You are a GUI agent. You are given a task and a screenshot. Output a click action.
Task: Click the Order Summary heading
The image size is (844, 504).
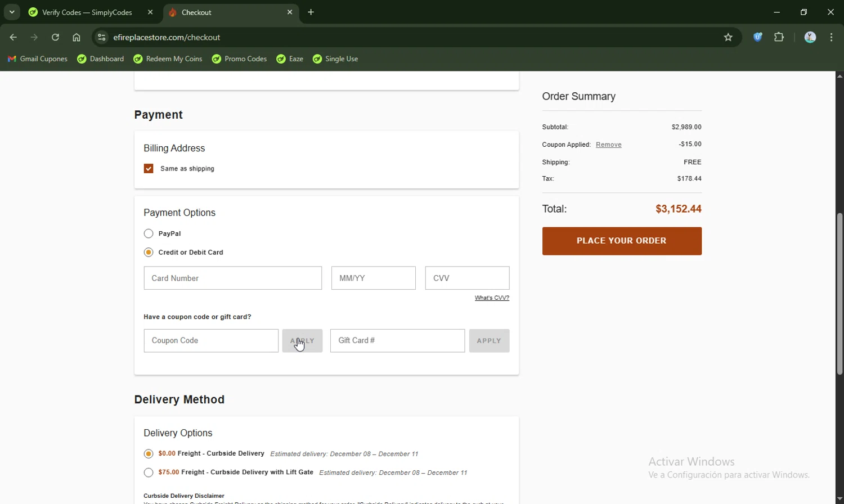578,97
